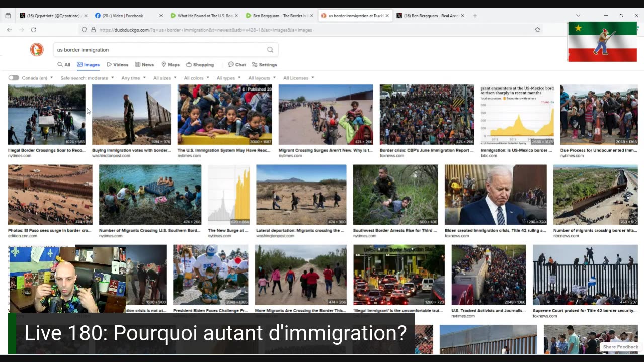Open 'Supreme Court praised for Title 42' image
Image resolution: width=644 pixels, height=362 pixels.
[x=585, y=275]
